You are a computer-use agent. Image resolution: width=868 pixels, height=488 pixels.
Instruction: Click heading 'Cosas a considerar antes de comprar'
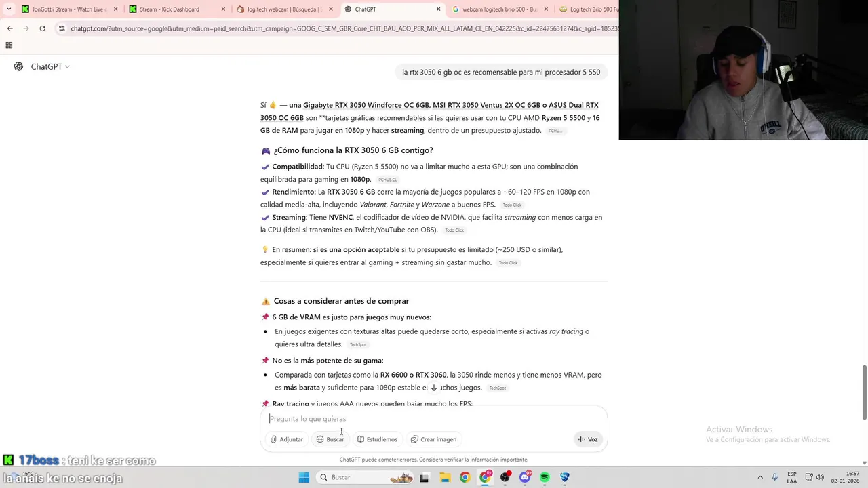pos(341,301)
